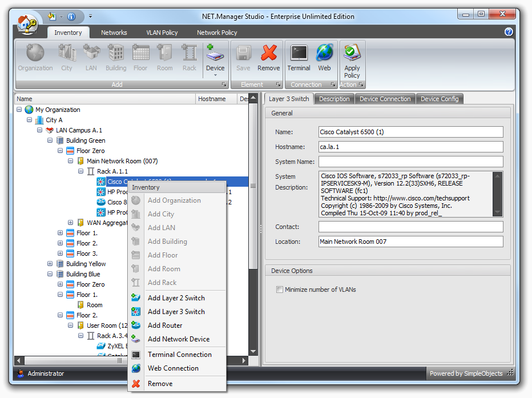This screenshot has width=532, height=398.
Task: Click the Apply Policy icon
Action: click(x=352, y=54)
